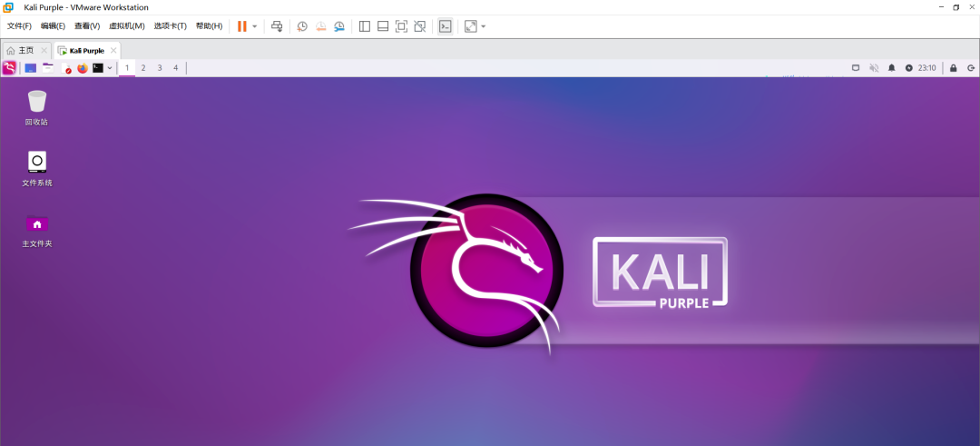Click the 23:10 clock in panel
This screenshot has height=446, width=980.
[x=926, y=67]
